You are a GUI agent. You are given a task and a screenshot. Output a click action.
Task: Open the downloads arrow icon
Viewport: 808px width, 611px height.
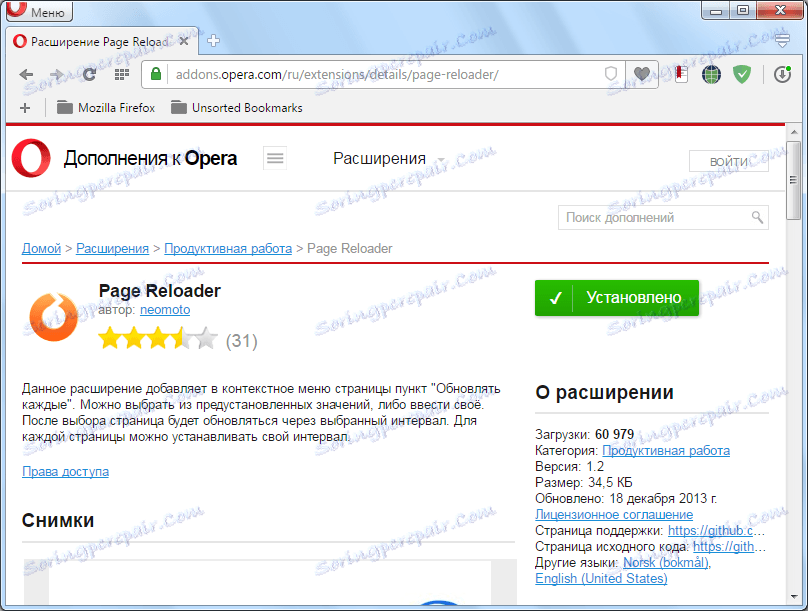tap(782, 74)
